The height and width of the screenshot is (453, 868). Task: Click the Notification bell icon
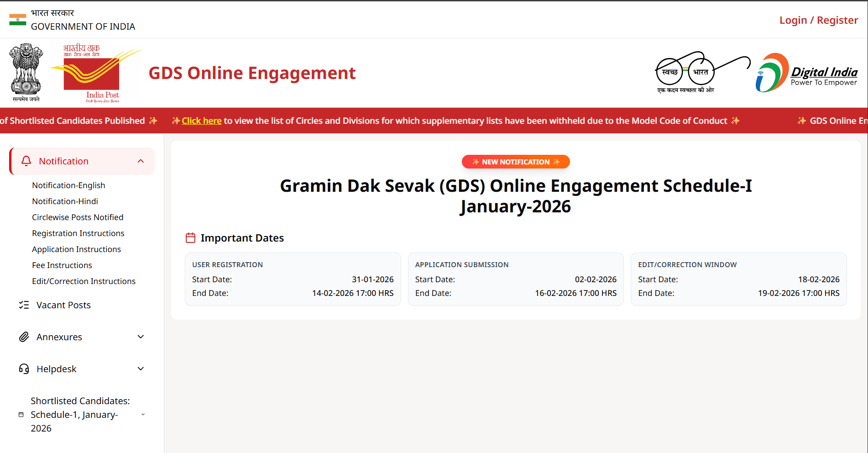click(26, 161)
